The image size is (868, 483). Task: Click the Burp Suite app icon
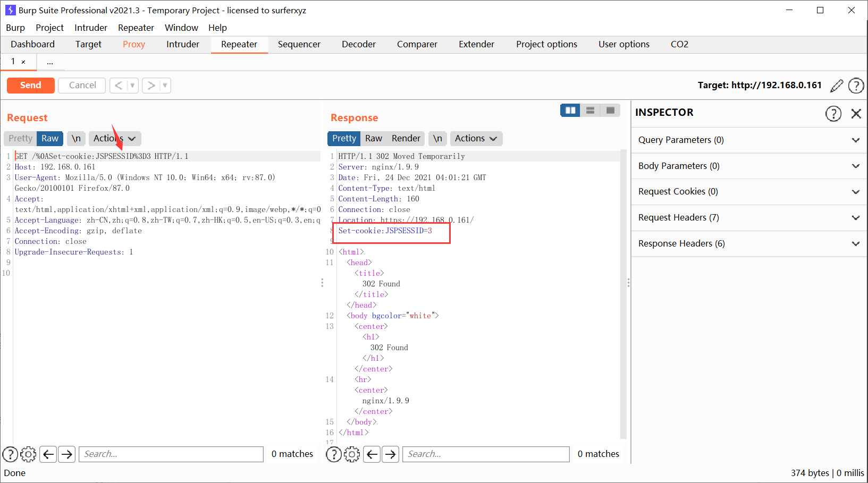10,10
